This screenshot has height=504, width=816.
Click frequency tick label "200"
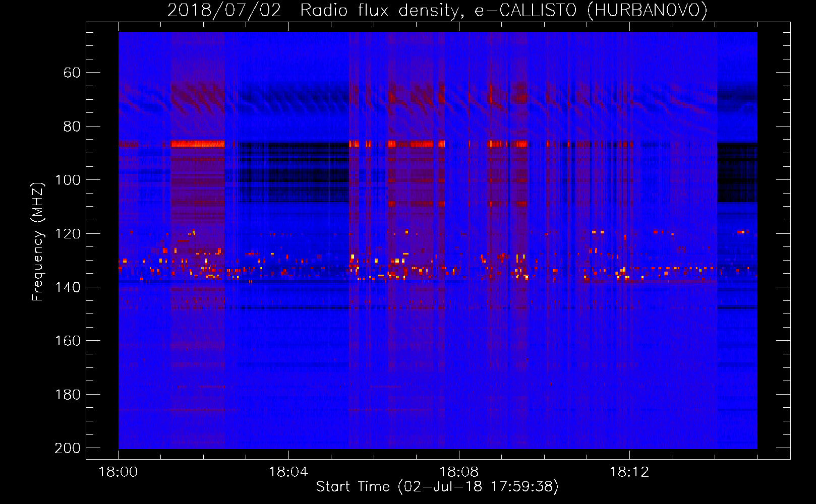coord(68,448)
